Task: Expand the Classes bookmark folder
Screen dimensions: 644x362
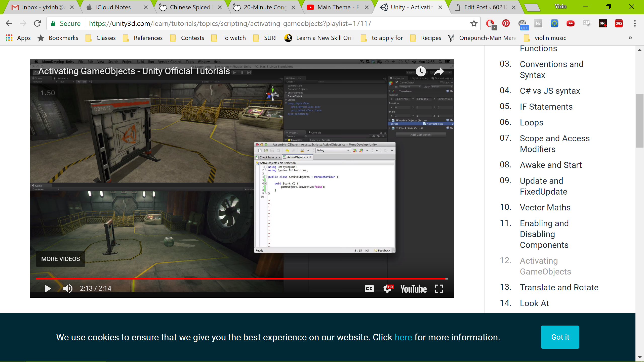Action: [101, 38]
